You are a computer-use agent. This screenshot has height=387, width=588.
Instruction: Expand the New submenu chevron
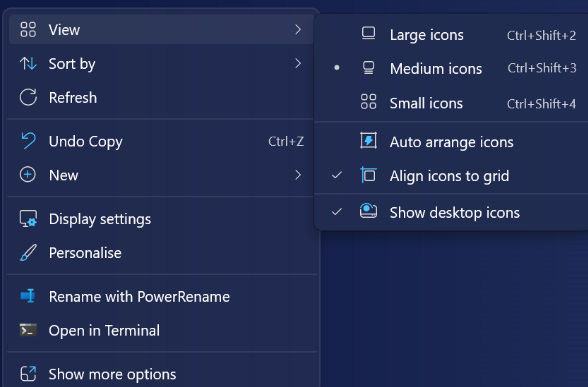[x=298, y=175]
